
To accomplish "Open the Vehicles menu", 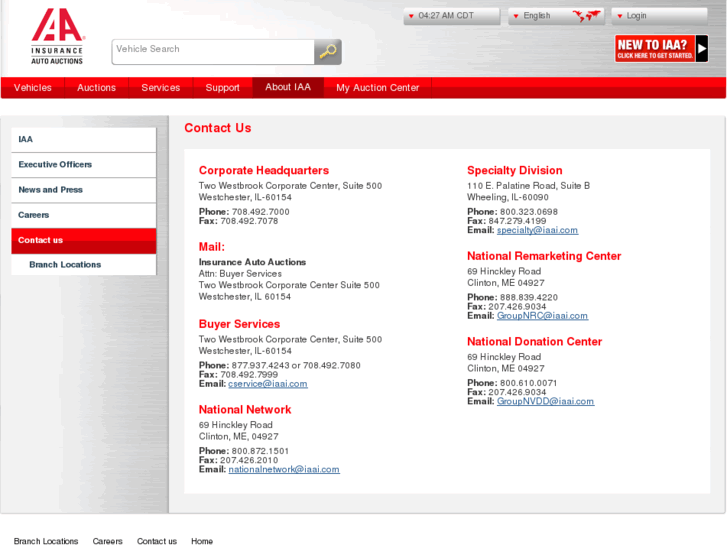I will (x=32, y=88).
